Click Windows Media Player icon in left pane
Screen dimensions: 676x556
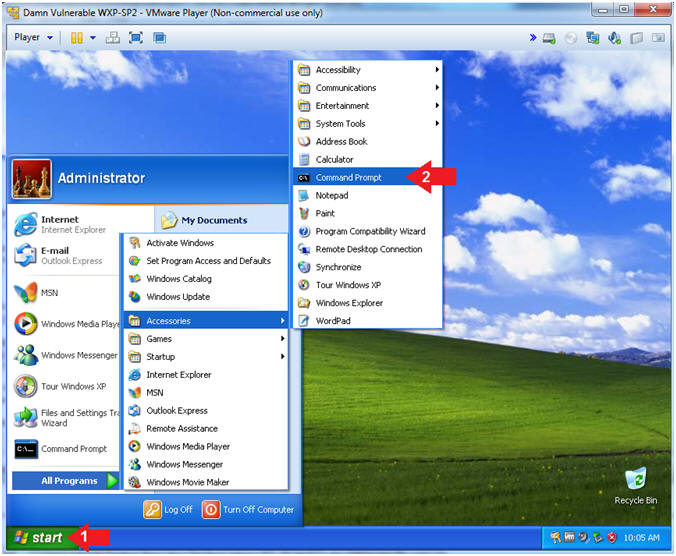(x=25, y=324)
